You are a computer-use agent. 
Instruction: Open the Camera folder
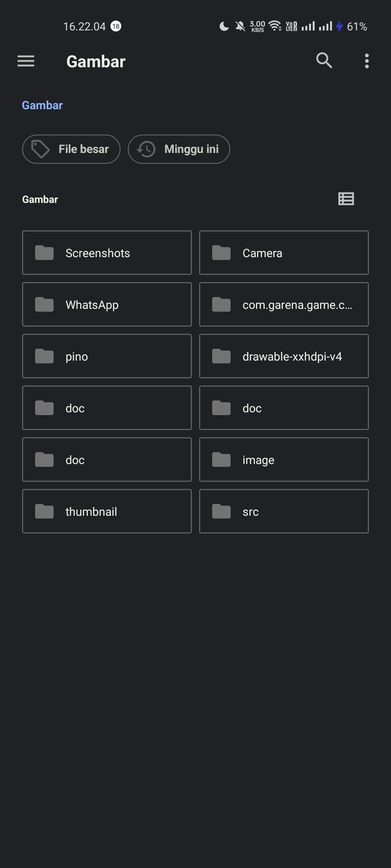[284, 253]
